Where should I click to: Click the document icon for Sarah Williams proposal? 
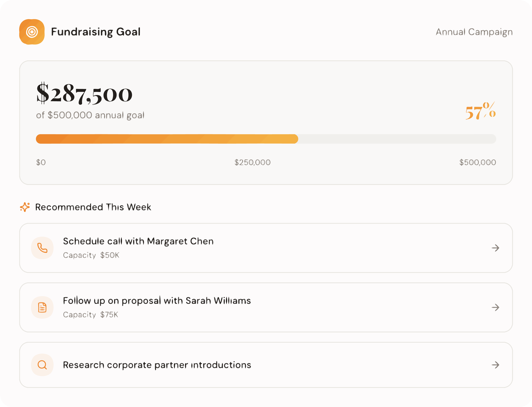(x=42, y=307)
